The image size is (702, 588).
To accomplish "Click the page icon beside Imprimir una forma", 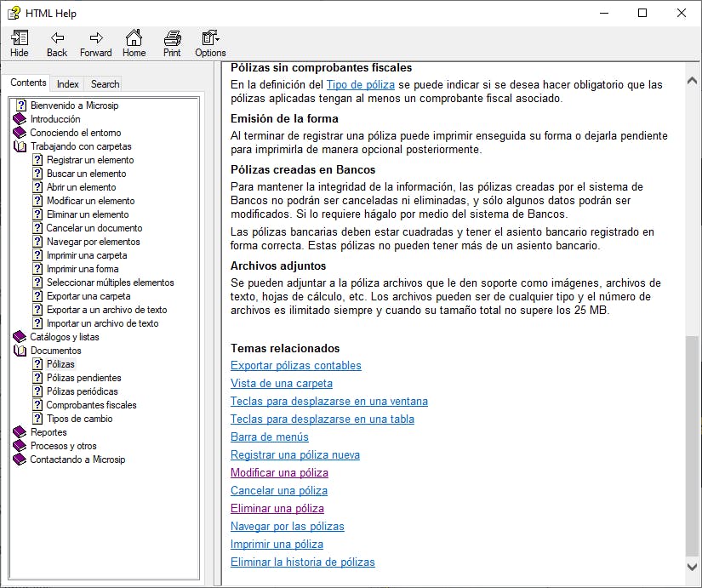I will 37,269.
